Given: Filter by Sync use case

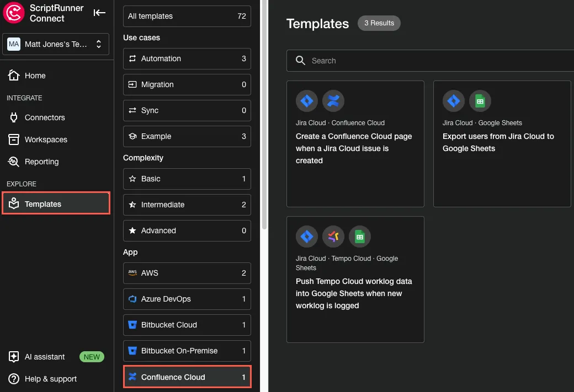Looking at the screenshot, I should coord(187,110).
